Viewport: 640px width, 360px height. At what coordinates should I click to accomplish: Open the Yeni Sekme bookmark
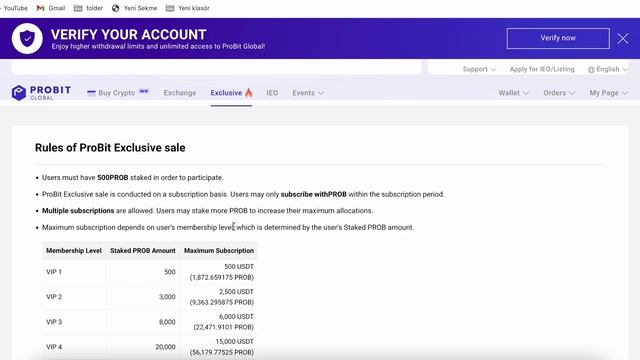tap(134, 8)
